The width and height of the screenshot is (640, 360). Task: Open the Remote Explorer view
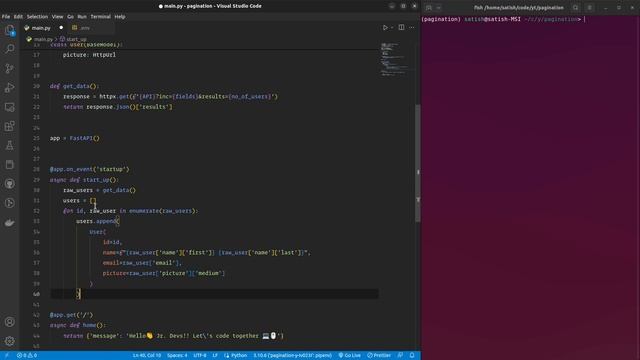coord(9,107)
